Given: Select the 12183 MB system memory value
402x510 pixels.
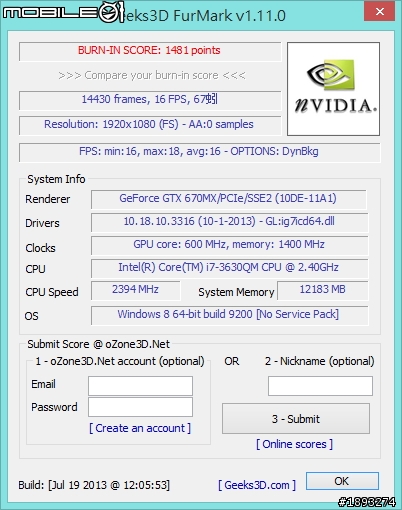Looking at the screenshot, I should pyautogui.click(x=322, y=289).
